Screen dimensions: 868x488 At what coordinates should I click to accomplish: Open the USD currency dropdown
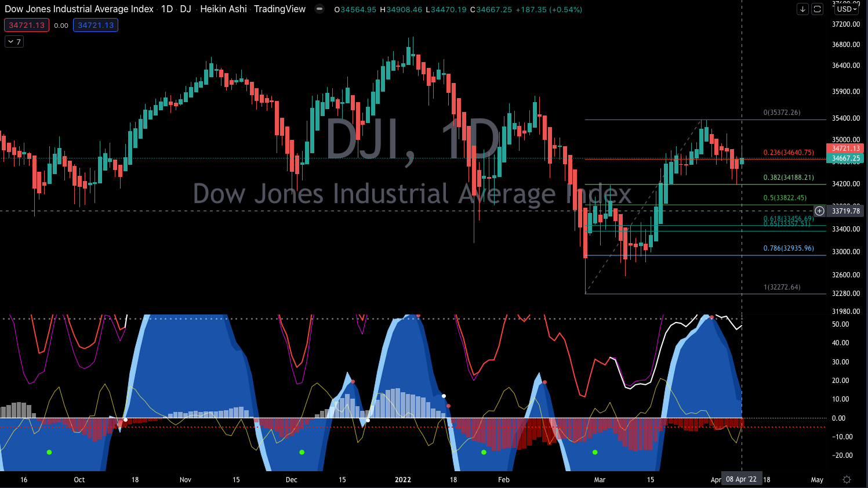pos(847,9)
